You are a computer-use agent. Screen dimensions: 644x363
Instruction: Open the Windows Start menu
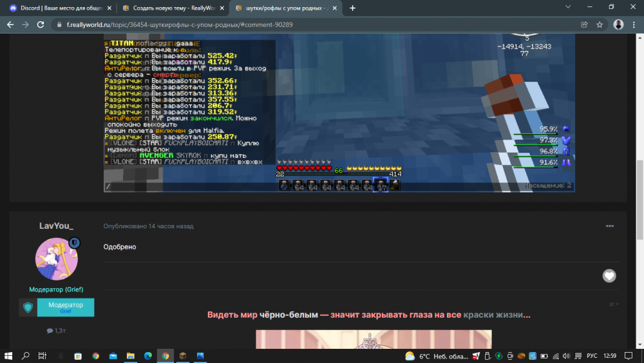tap(8, 356)
